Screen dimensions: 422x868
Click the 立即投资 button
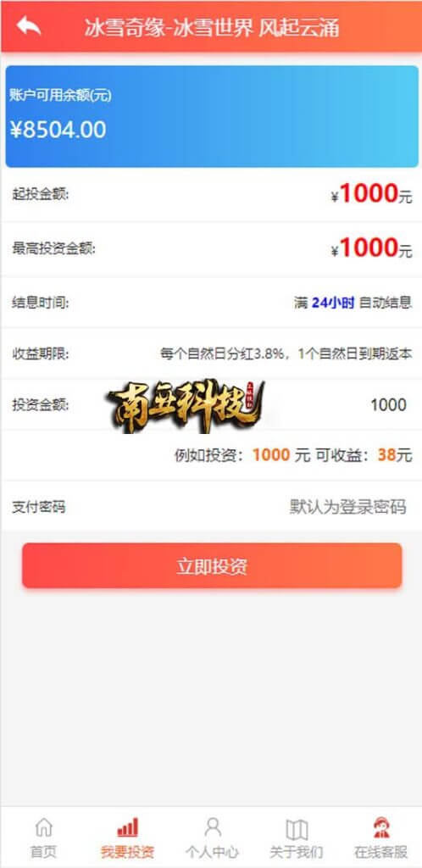pyautogui.click(x=212, y=565)
